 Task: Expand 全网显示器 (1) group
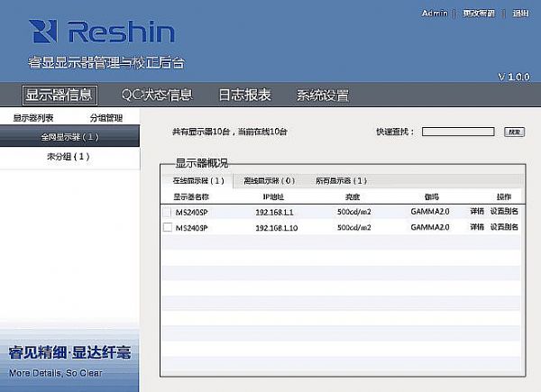[69, 137]
